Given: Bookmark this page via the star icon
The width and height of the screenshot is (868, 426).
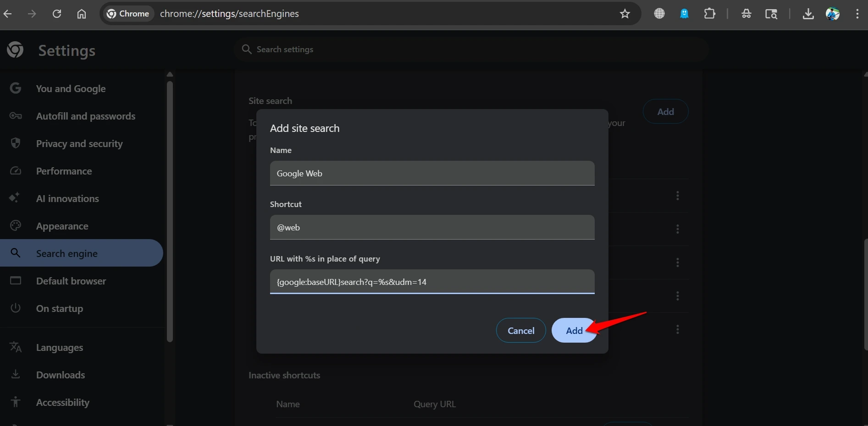Looking at the screenshot, I should 625,14.
